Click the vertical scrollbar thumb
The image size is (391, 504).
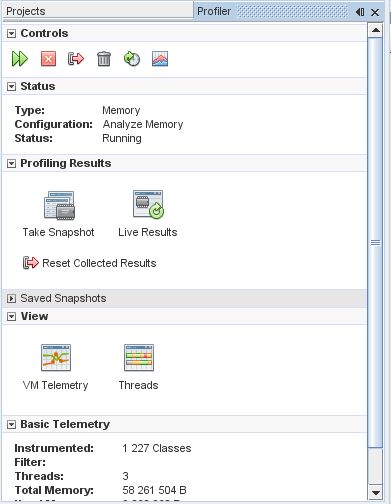pos(376,242)
